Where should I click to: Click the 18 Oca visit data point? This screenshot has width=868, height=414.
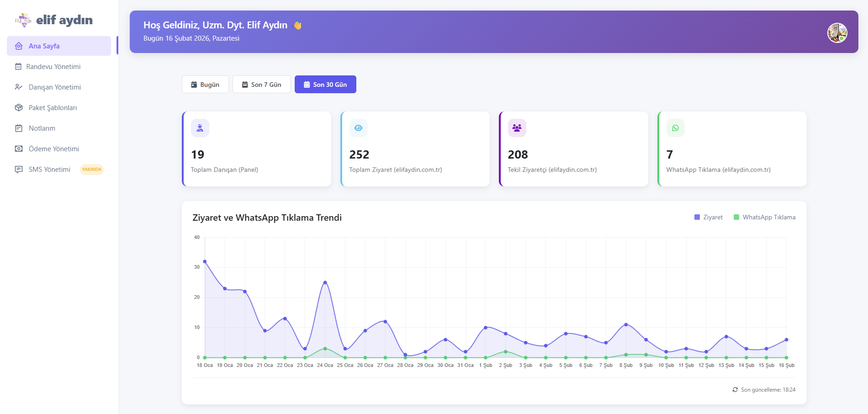pos(205,261)
